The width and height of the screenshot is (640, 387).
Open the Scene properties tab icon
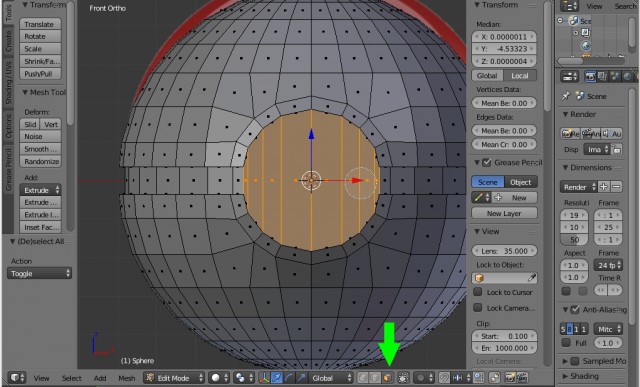point(615,76)
